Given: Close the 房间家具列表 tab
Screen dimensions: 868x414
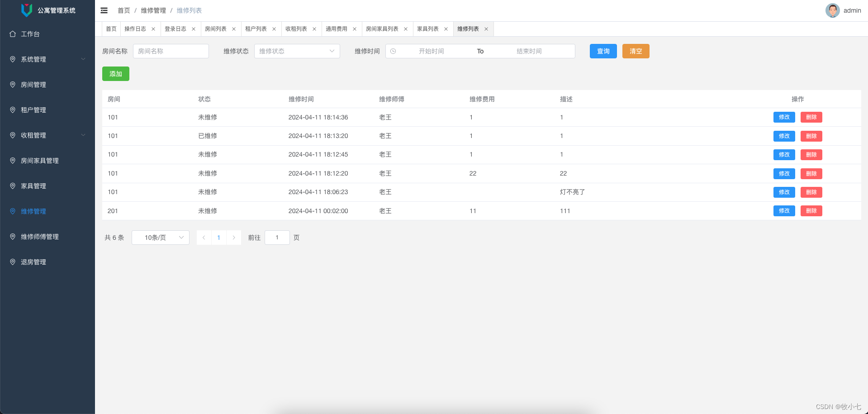Looking at the screenshot, I should tap(406, 29).
